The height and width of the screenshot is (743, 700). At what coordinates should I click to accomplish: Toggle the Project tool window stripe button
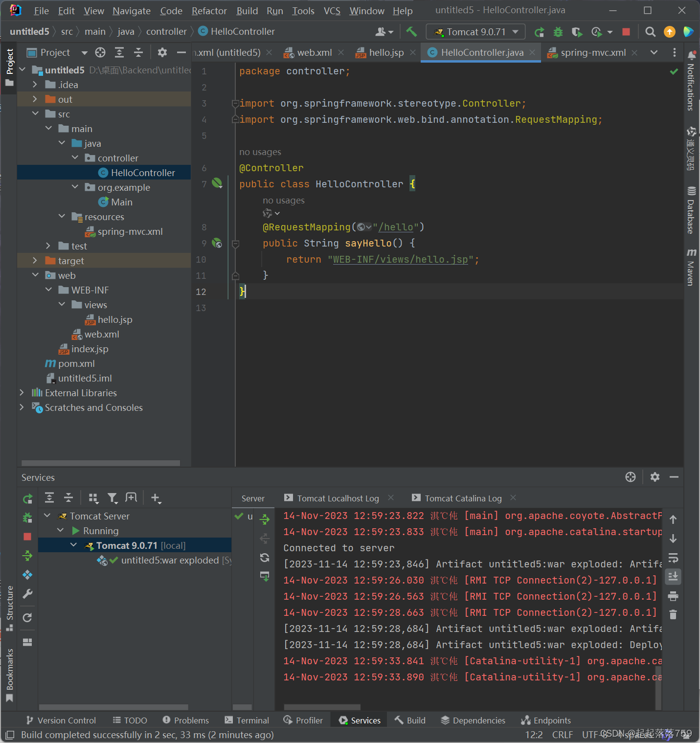9,68
